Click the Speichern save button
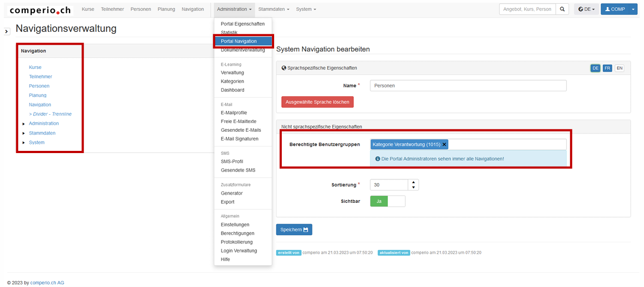This screenshot has height=287, width=644. coord(294,230)
